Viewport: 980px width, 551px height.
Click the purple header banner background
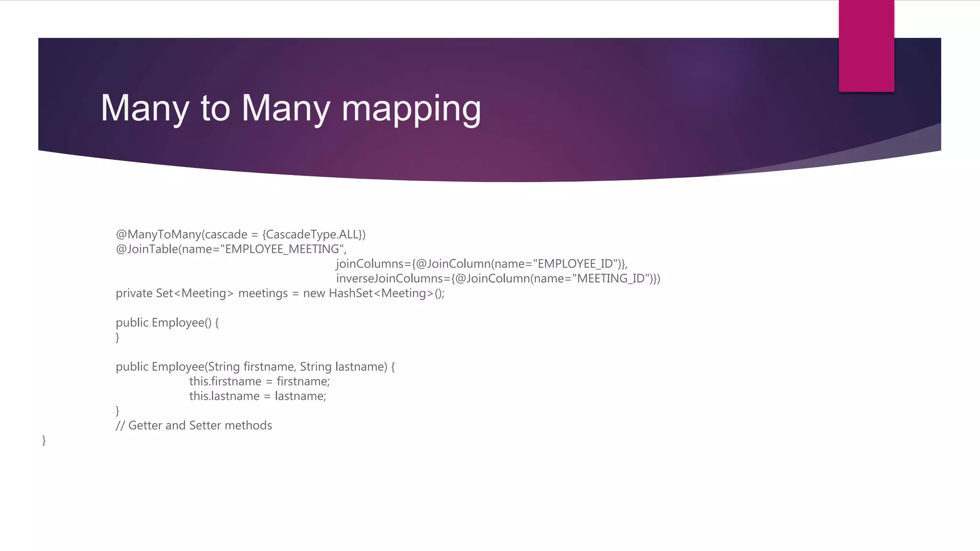pos(622,96)
